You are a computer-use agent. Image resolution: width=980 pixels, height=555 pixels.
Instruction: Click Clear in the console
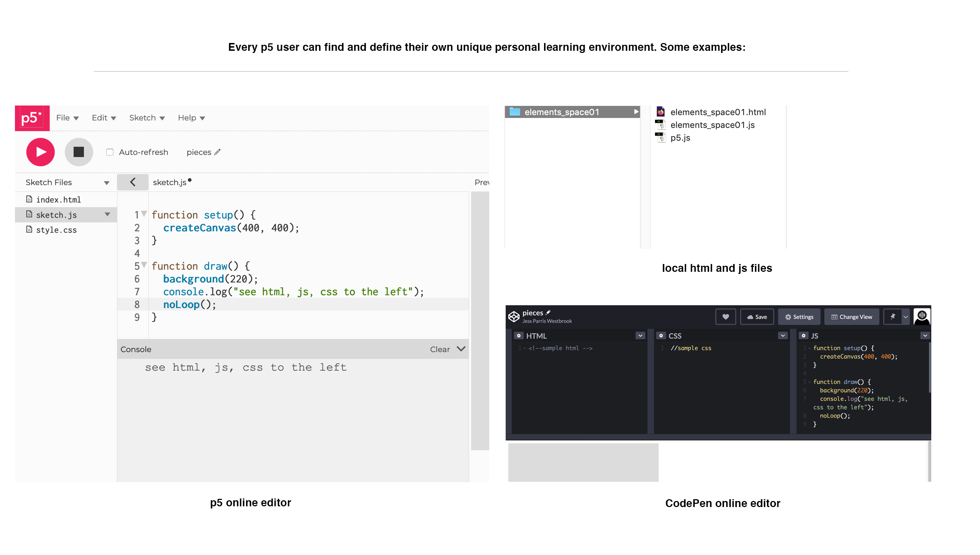tap(440, 349)
